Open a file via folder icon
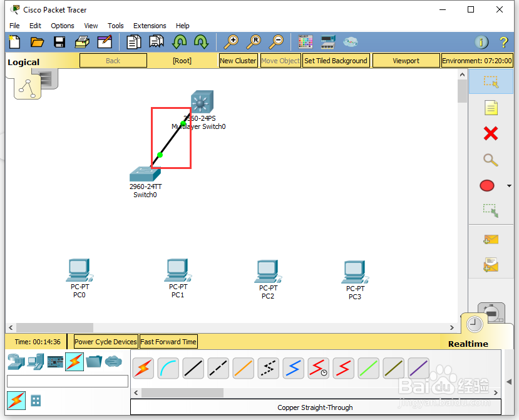Image resolution: width=519 pixels, height=420 pixels. coord(37,42)
